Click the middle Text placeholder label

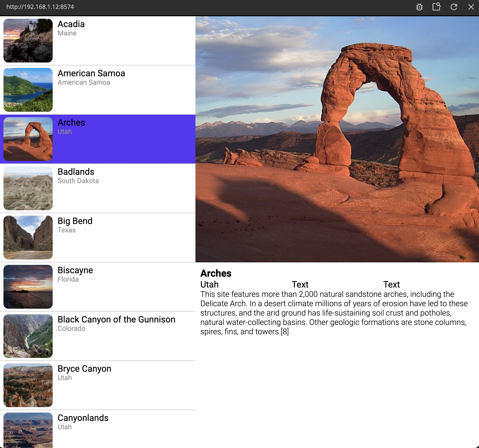coord(300,285)
